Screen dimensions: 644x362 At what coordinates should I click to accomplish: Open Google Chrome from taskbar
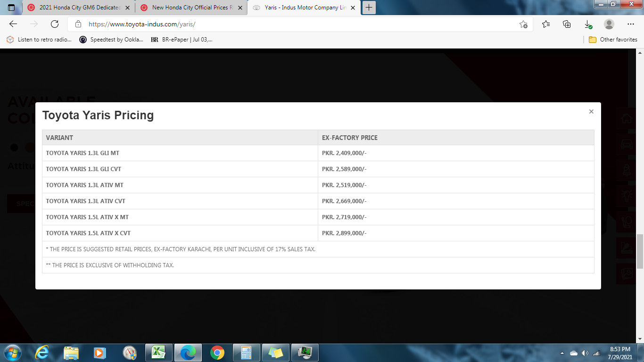pyautogui.click(x=217, y=353)
